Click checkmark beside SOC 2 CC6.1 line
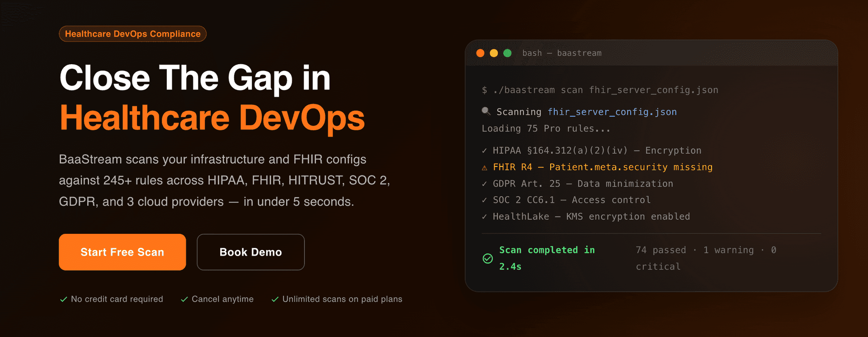The image size is (868, 337). (485, 200)
